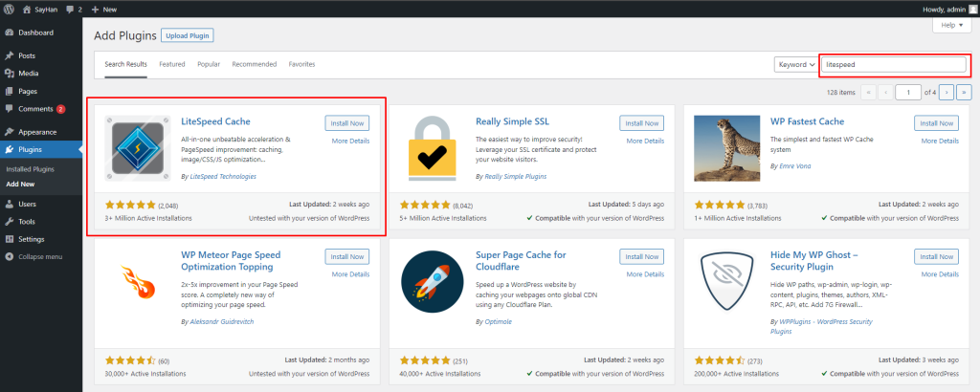Switch to the Featured tab
The width and height of the screenshot is (980, 392).
(172, 64)
